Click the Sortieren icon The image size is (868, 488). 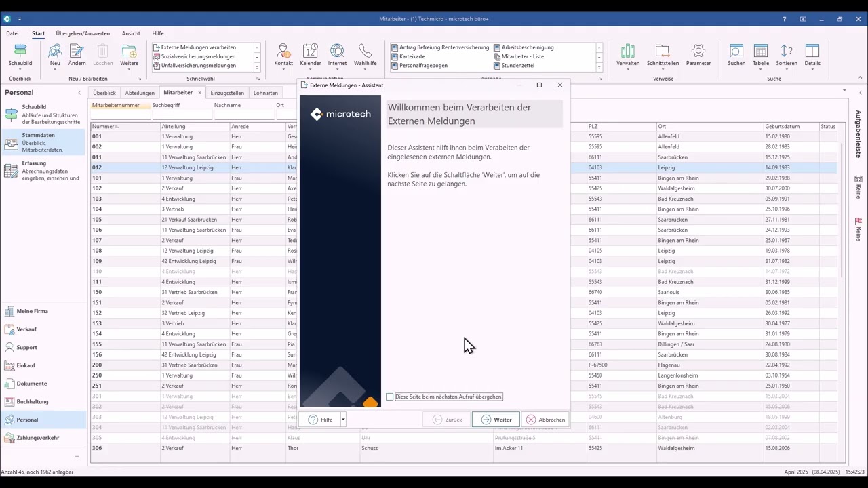787,56
